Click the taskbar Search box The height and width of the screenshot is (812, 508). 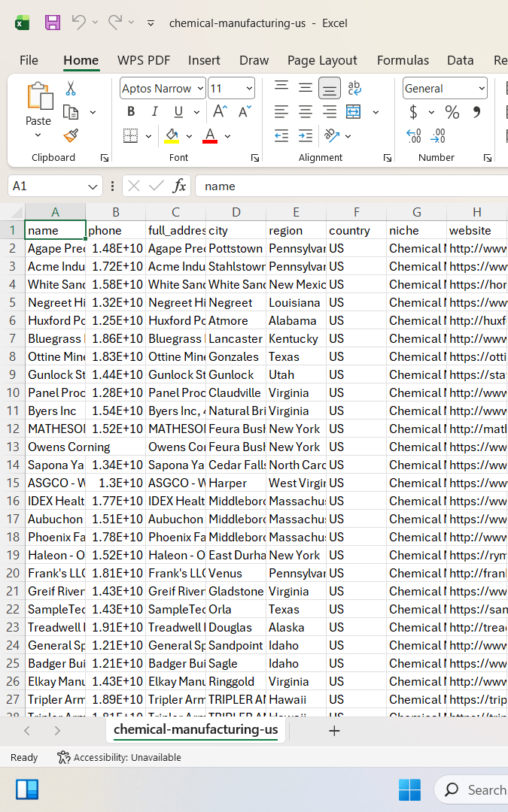point(472,789)
